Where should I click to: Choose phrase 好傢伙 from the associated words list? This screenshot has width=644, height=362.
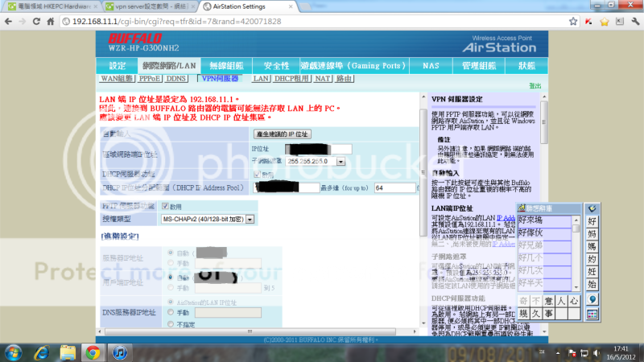(544, 233)
